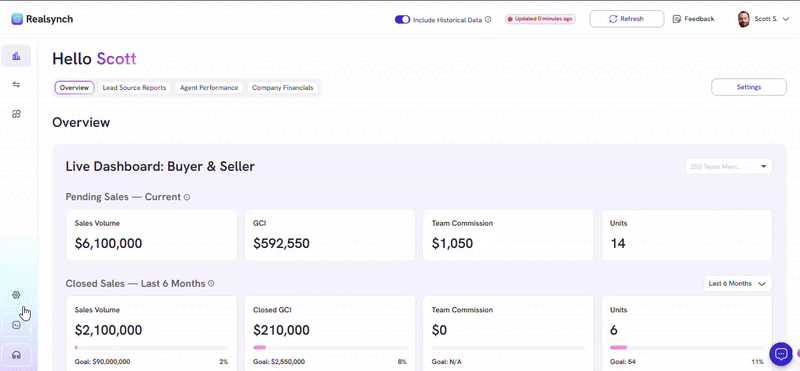Click the Realsynch logo icon
This screenshot has height=371, width=800.
(17, 19)
